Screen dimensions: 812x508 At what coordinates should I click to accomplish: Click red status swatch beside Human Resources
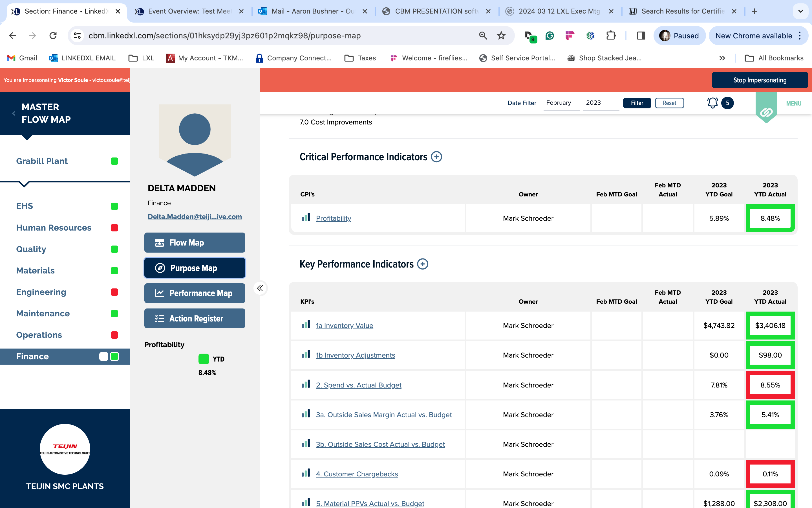[114, 227]
